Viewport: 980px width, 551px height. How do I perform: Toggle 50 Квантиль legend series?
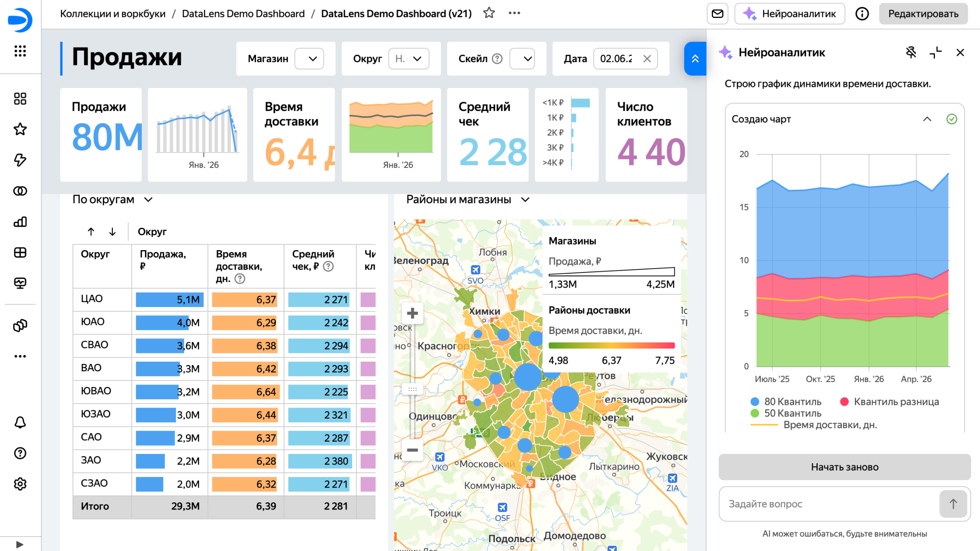[x=786, y=413]
